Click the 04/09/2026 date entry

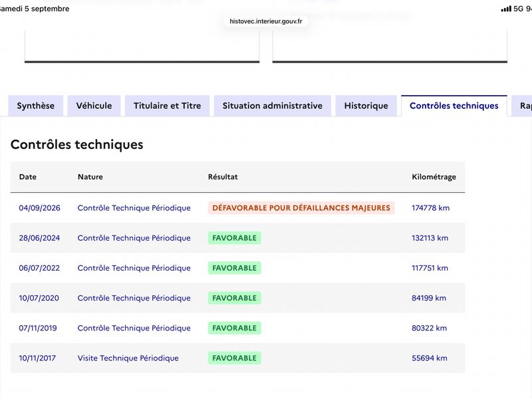pyautogui.click(x=39, y=208)
